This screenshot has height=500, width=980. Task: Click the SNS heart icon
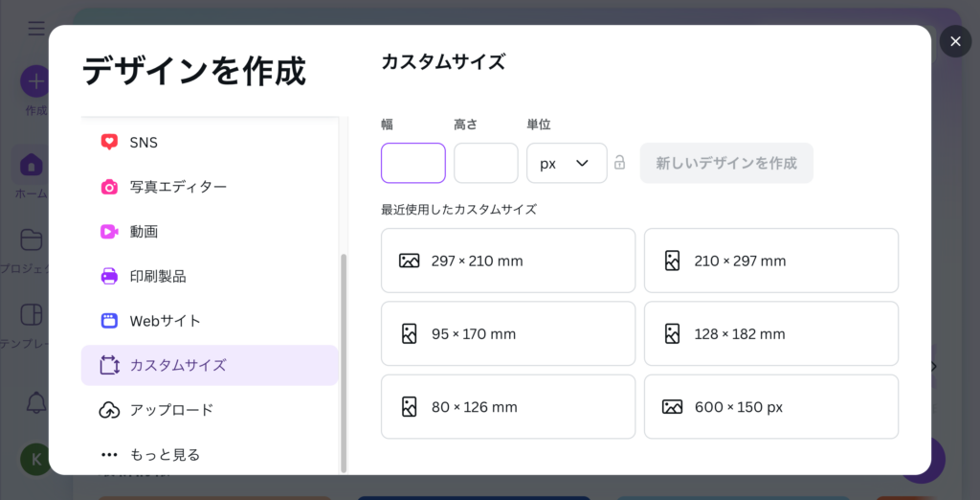point(109,142)
